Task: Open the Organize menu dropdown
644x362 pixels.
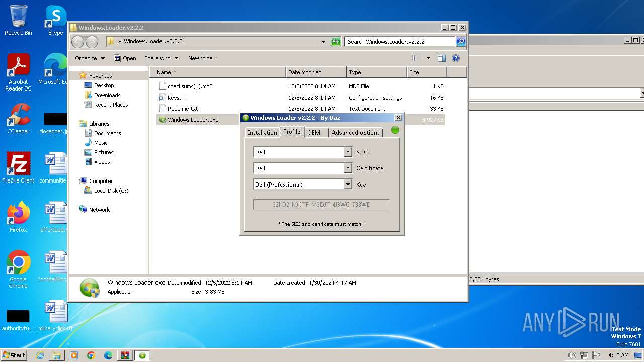Action: click(90, 58)
